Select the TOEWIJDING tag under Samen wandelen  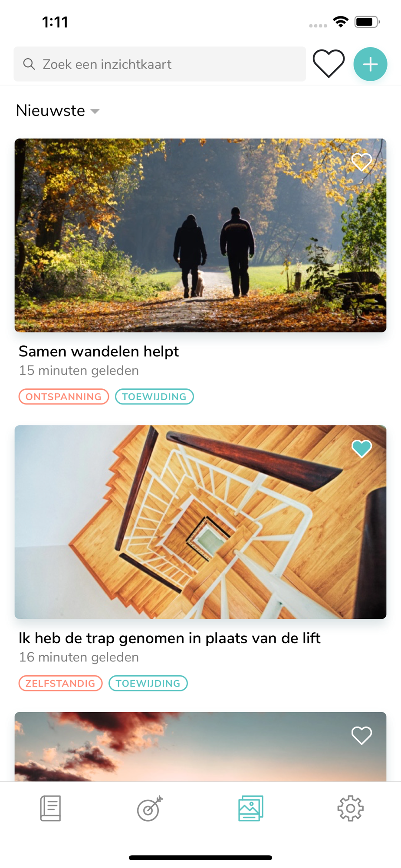coord(154,397)
